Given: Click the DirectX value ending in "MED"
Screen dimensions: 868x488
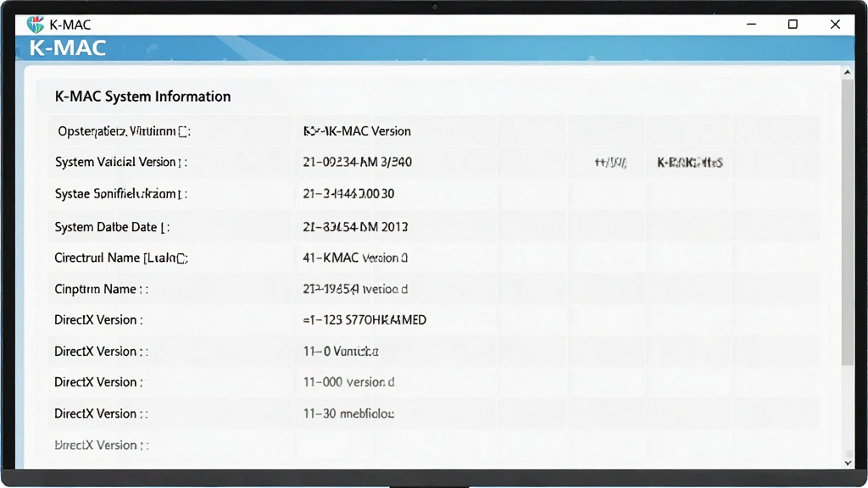Looking at the screenshot, I should 364,319.
